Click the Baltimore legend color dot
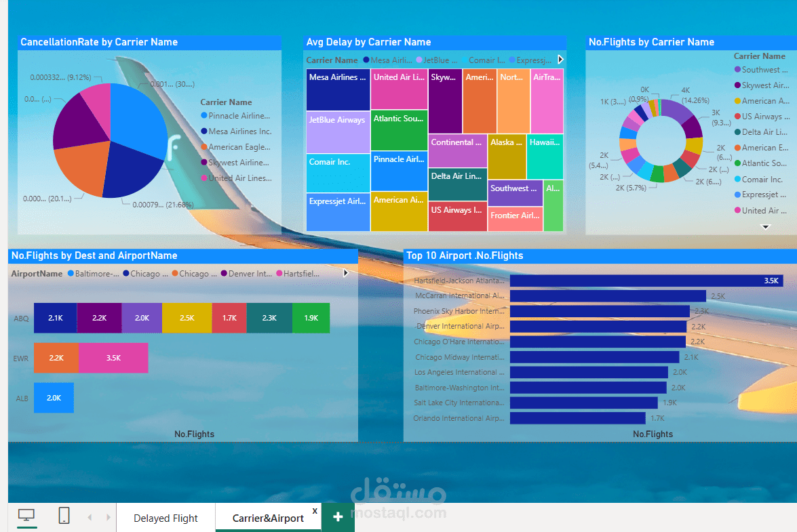797x532 pixels. point(71,274)
